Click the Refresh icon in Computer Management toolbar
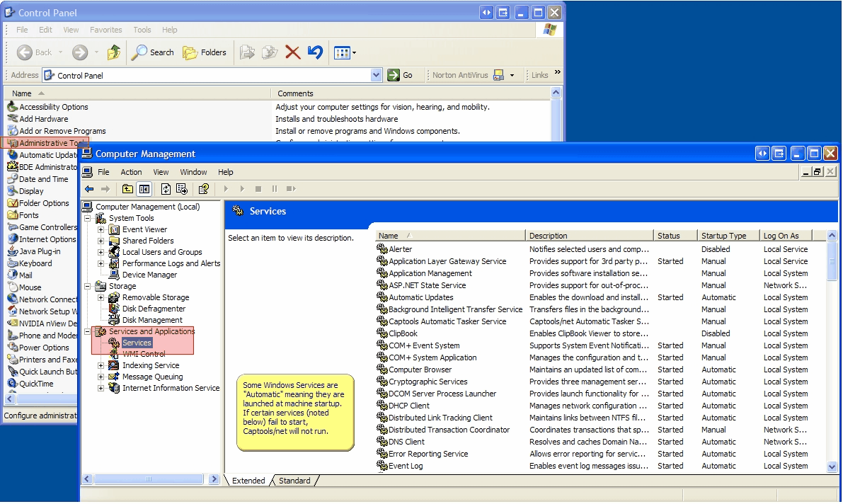 tap(166, 188)
